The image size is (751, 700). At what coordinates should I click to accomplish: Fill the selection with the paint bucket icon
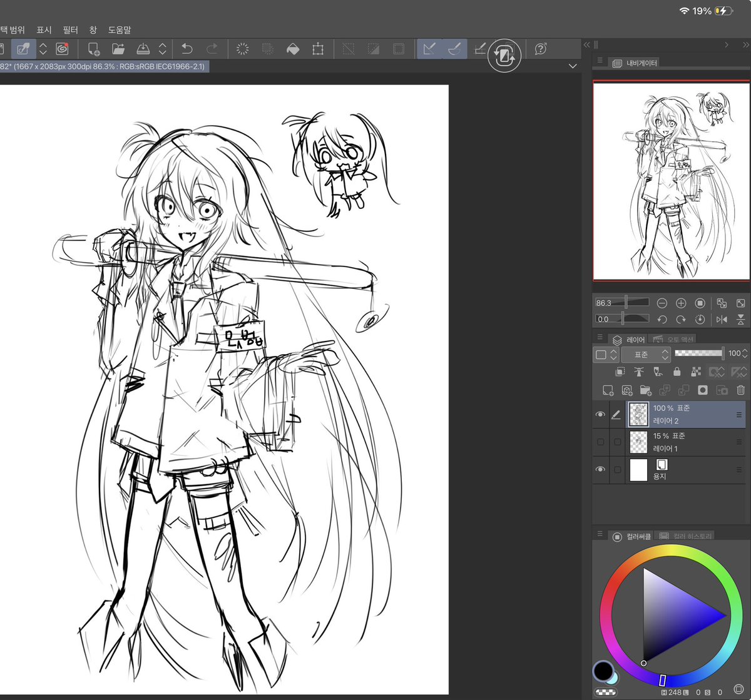[292, 49]
